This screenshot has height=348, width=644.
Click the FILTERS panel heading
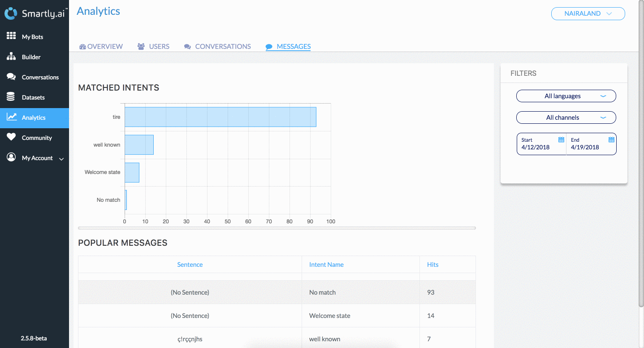[523, 73]
